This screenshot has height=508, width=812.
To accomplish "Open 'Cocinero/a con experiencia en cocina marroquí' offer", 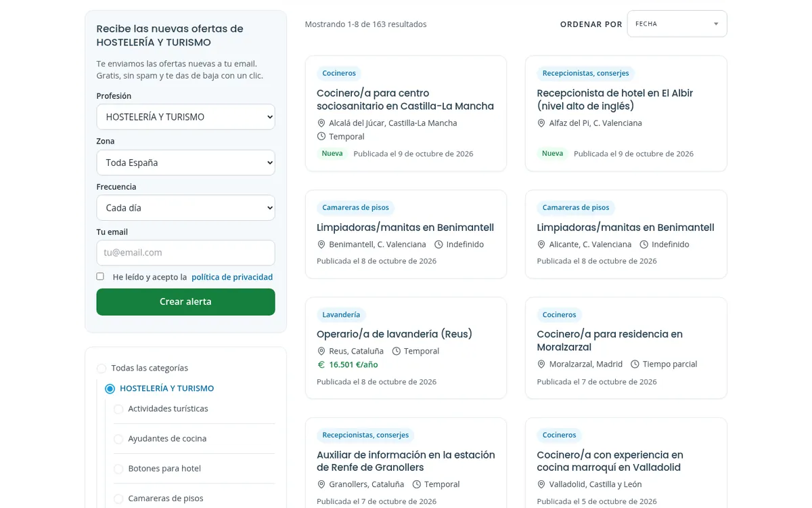I will point(610,461).
